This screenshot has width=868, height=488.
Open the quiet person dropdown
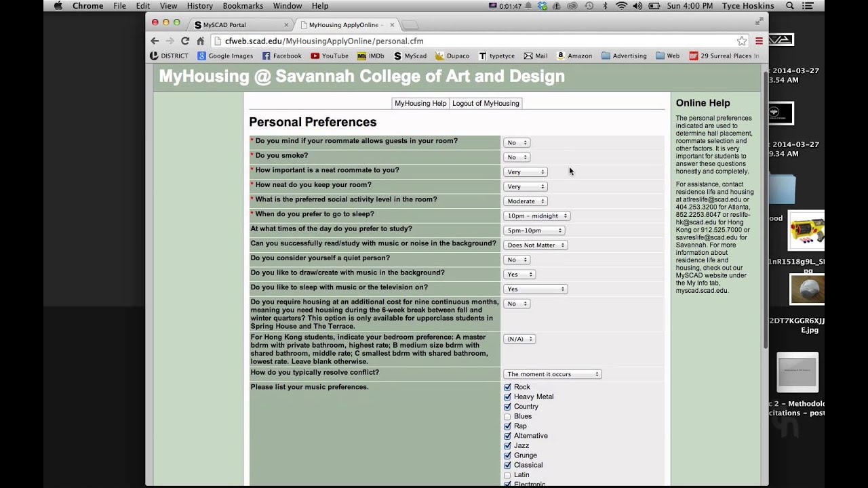coord(517,260)
